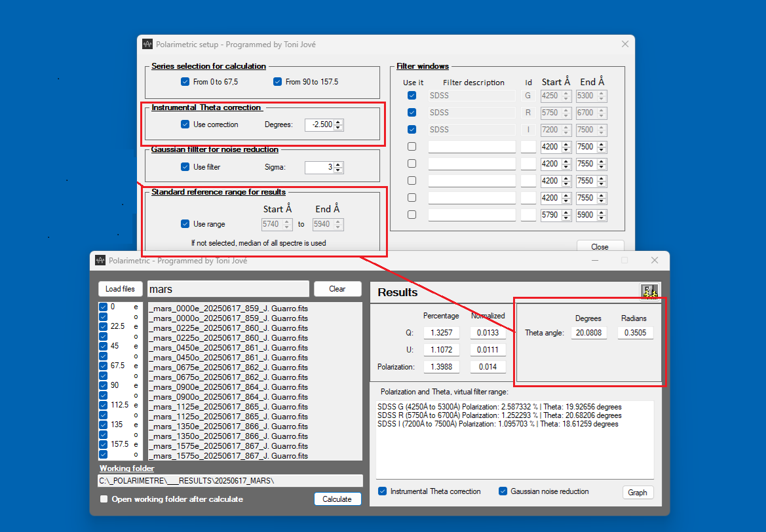Uncheck the 90 e file checkbox
This screenshot has width=766, height=532.
click(103, 385)
